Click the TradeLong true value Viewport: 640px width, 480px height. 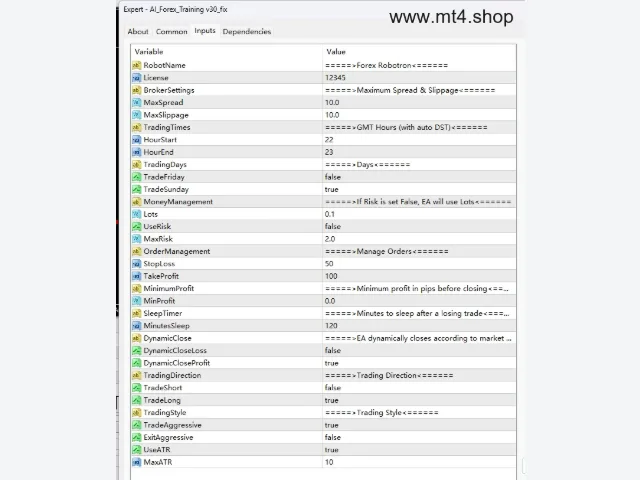click(x=331, y=400)
